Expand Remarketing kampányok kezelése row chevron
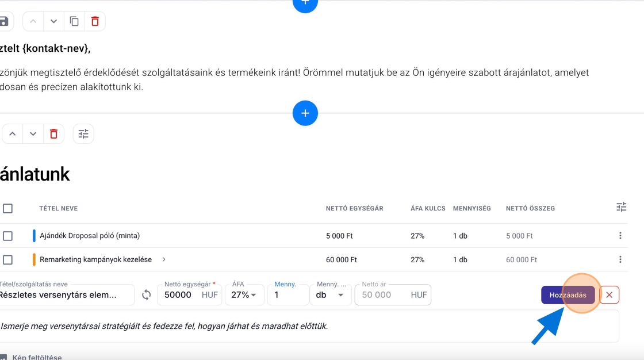 pyautogui.click(x=164, y=260)
